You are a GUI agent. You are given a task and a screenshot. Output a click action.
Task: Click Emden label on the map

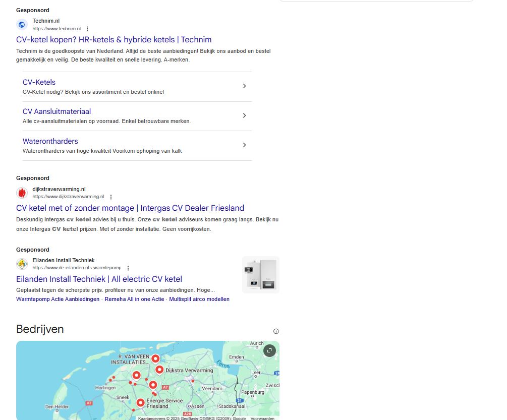[x=237, y=357]
